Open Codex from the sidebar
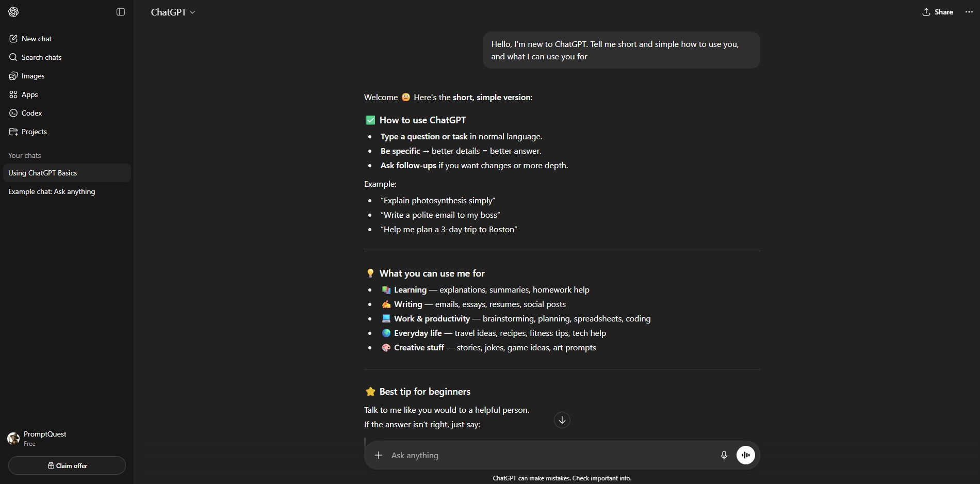Image resolution: width=980 pixels, height=484 pixels. pos(31,113)
